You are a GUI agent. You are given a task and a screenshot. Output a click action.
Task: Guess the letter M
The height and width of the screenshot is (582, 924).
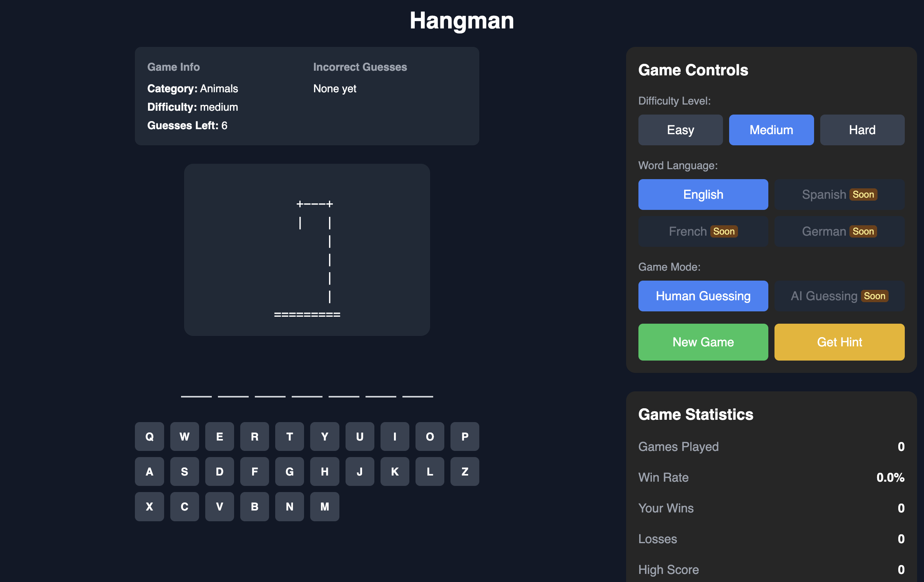(324, 506)
